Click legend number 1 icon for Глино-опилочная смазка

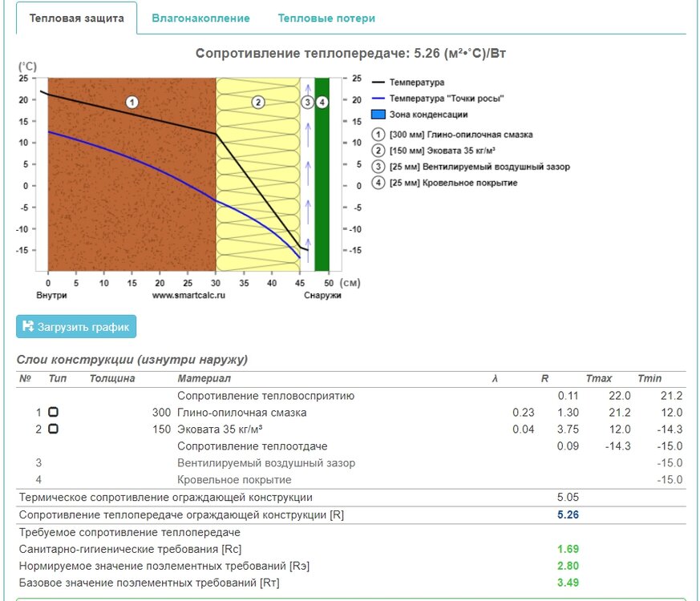pos(378,135)
